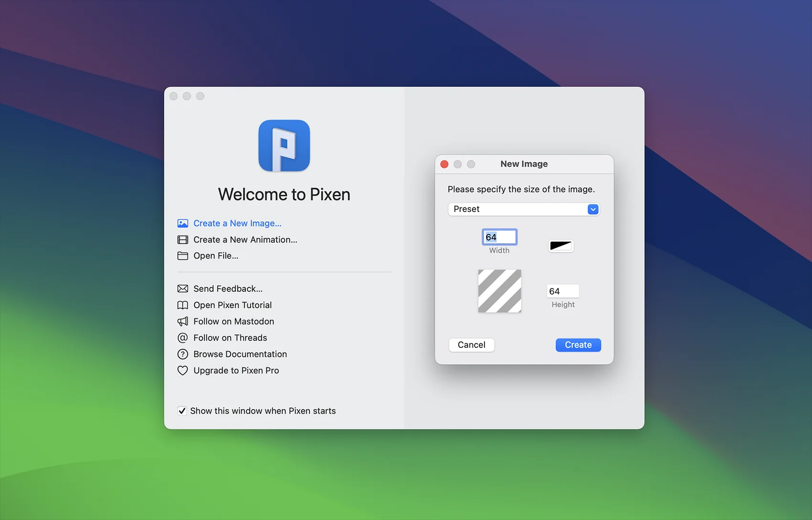Click the question mark icon beside Browse Documentation

pos(182,354)
